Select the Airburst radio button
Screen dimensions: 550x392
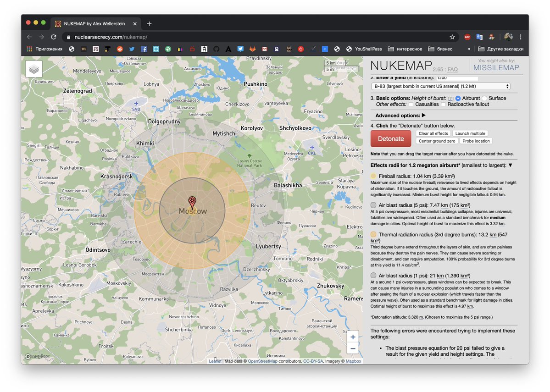(x=458, y=98)
